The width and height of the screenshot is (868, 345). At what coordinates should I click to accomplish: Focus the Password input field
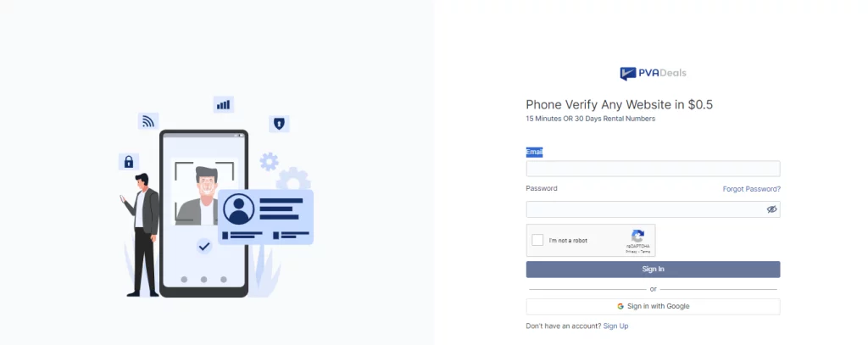point(653,209)
